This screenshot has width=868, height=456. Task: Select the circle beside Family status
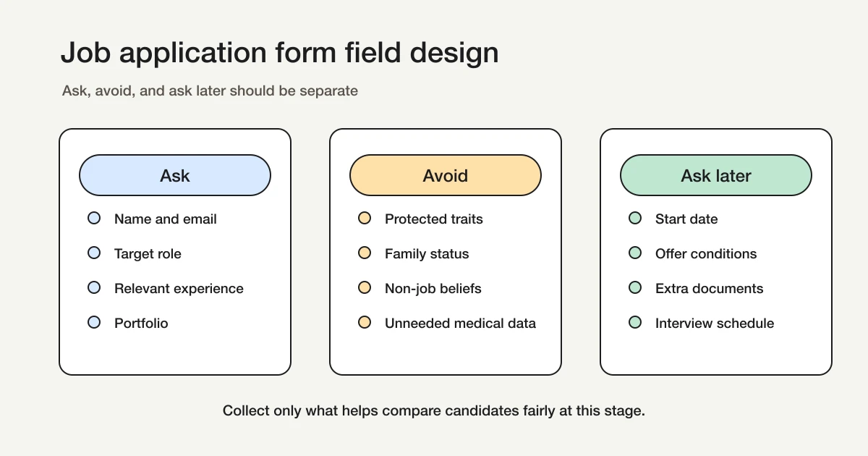tap(365, 253)
